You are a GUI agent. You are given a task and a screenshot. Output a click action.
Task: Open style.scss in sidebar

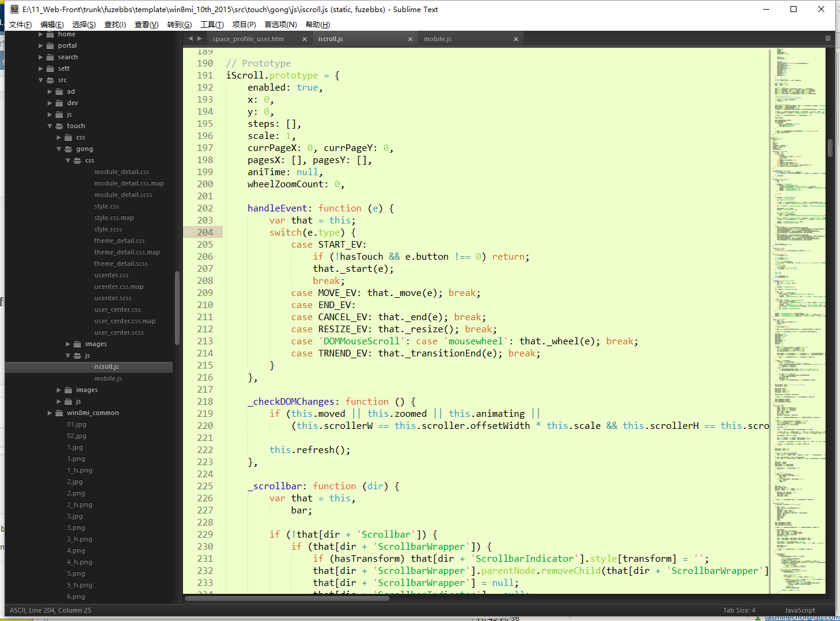108,229
